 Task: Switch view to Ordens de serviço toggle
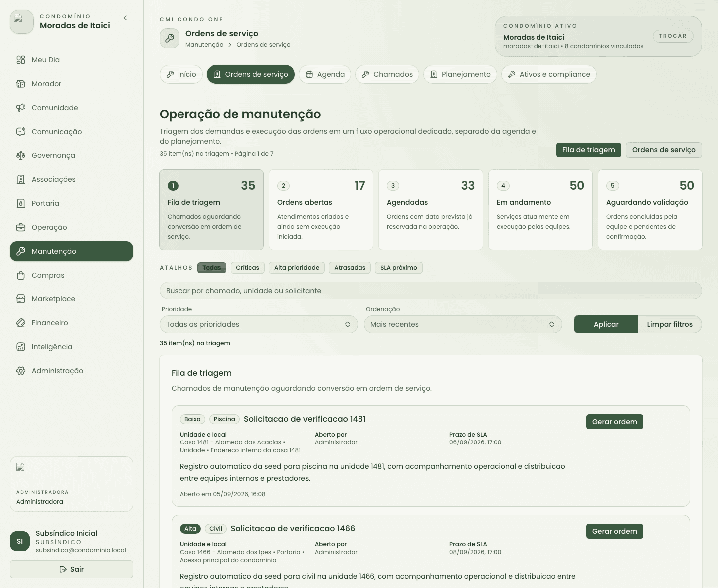[664, 150]
